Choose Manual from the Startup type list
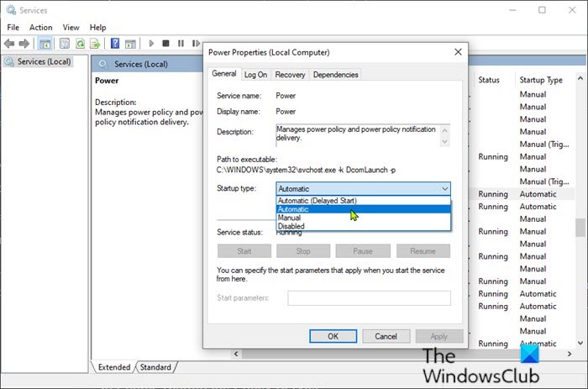This screenshot has width=588, height=389. point(364,218)
